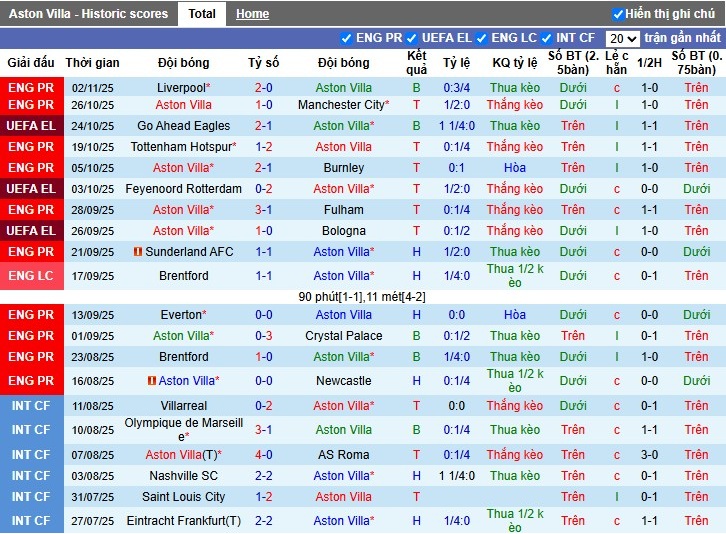Select the Total tab

tap(202, 14)
